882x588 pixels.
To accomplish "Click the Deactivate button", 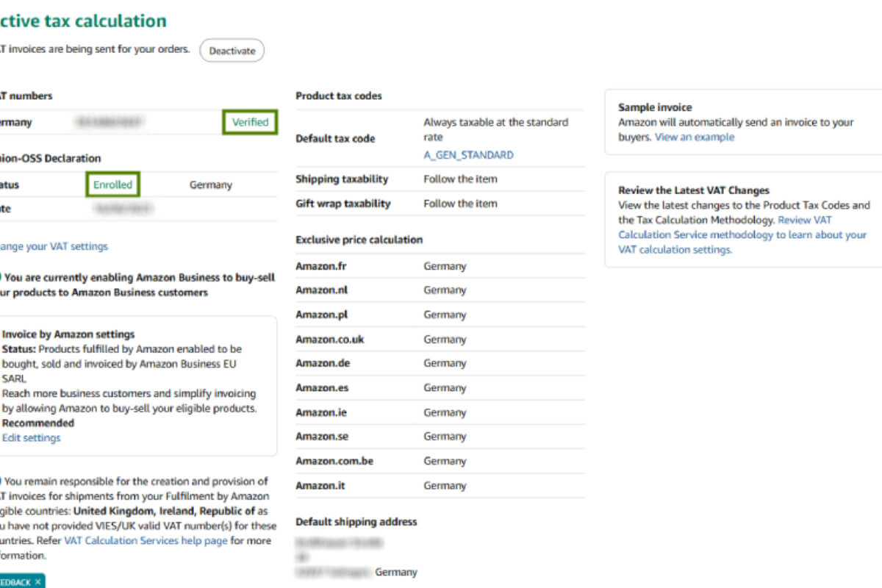I will (232, 51).
